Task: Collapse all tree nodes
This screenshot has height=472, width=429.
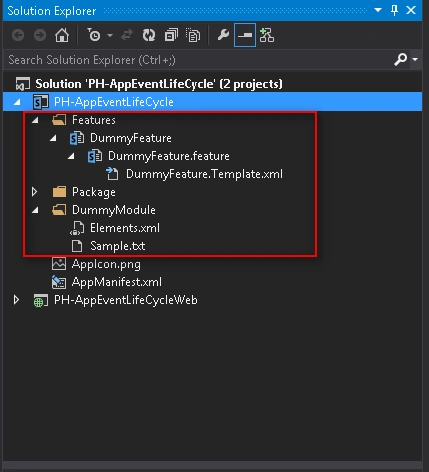Action: tap(171, 35)
